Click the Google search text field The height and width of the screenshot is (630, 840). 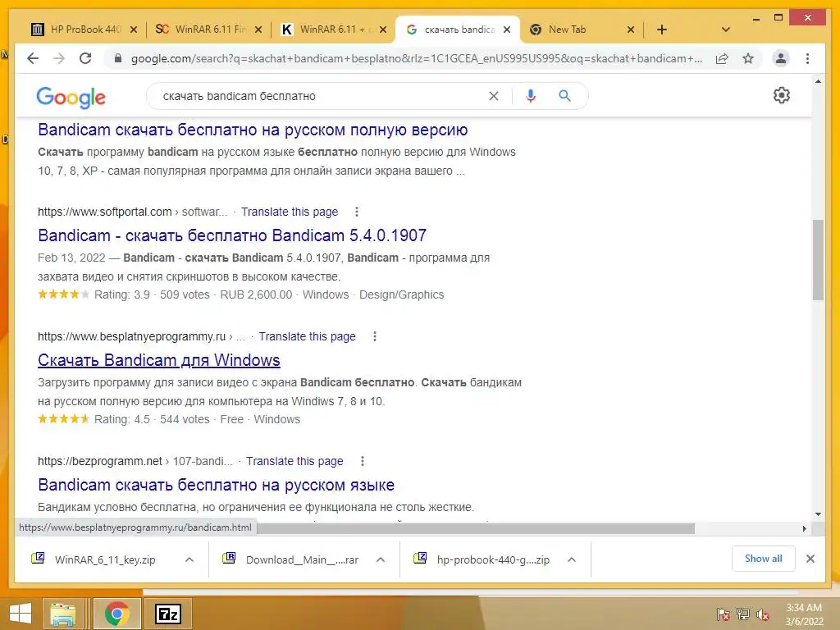(x=322, y=96)
